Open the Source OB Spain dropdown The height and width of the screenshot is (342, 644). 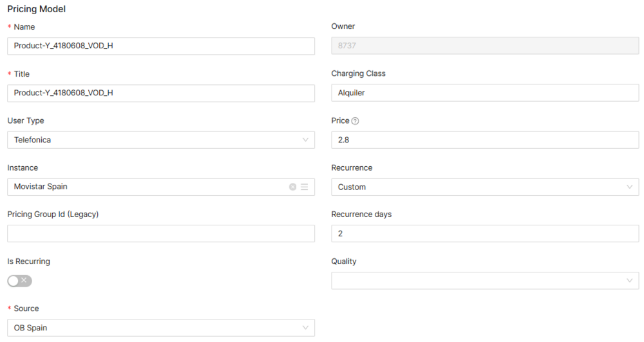coord(160,328)
